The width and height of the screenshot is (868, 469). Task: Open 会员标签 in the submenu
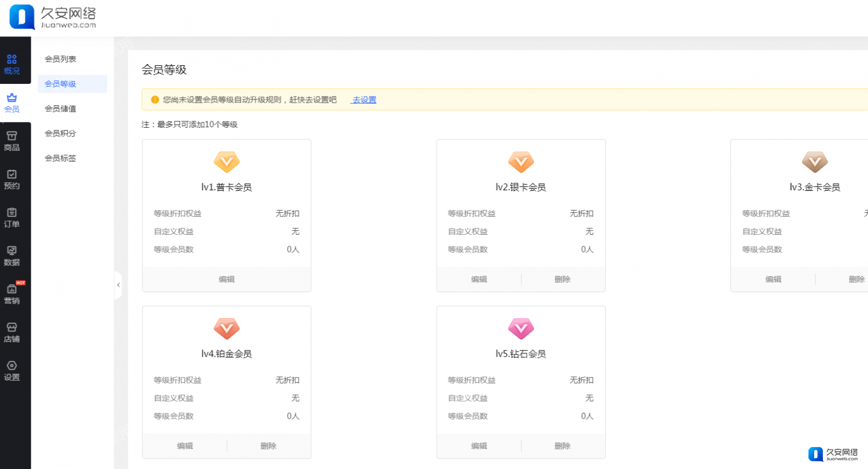click(x=60, y=158)
